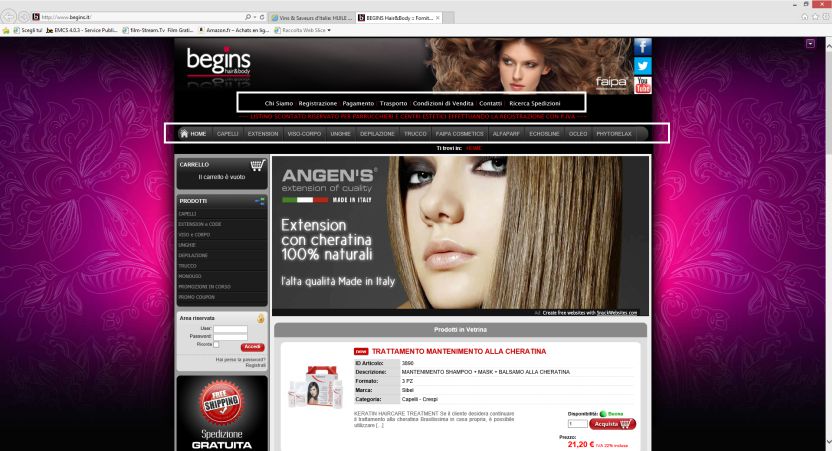Image resolution: width=832 pixels, height=451 pixels.
Task: Open EXTENSION e CODE in sidebar
Action: [x=200, y=224]
